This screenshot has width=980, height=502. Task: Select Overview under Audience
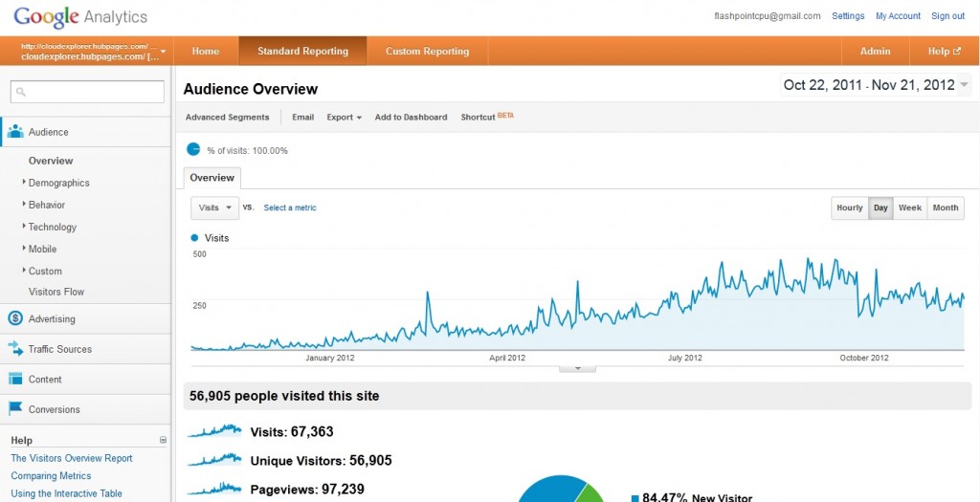coord(51,161)
